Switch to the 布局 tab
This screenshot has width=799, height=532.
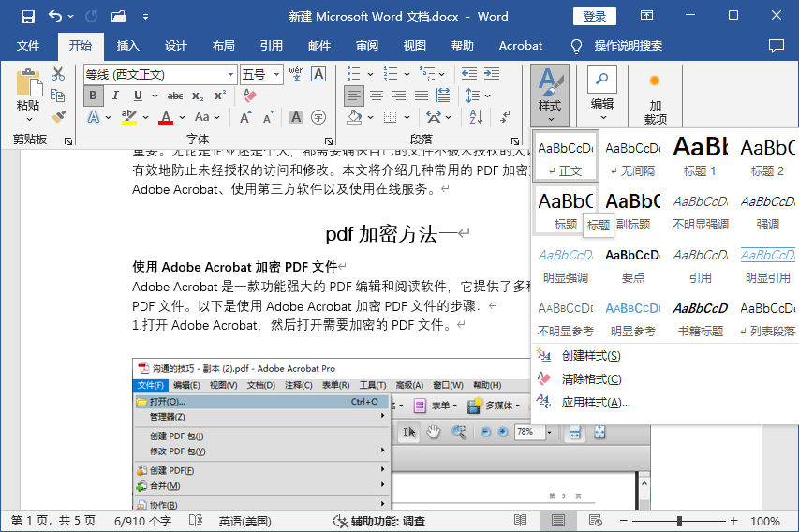tap(224, 46)
